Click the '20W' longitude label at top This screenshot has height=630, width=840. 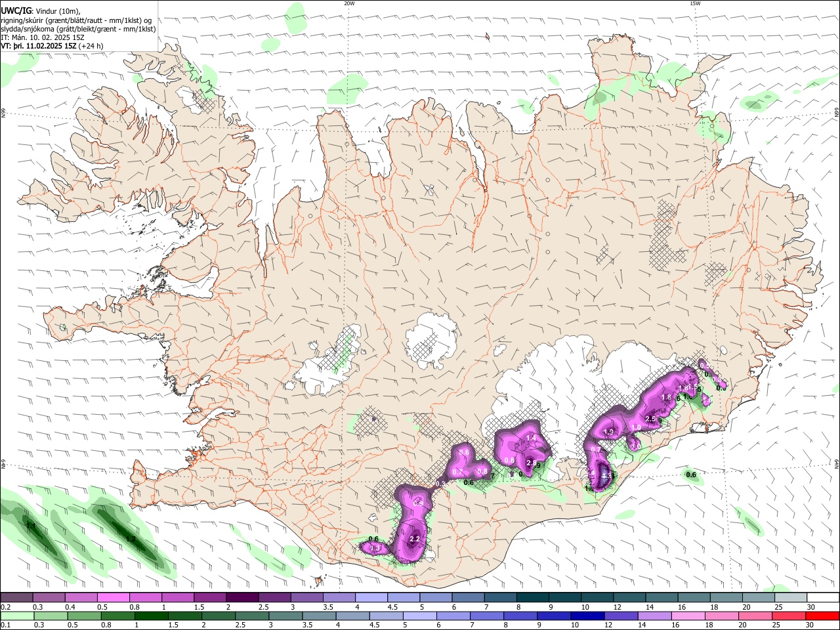pos(349,3)
